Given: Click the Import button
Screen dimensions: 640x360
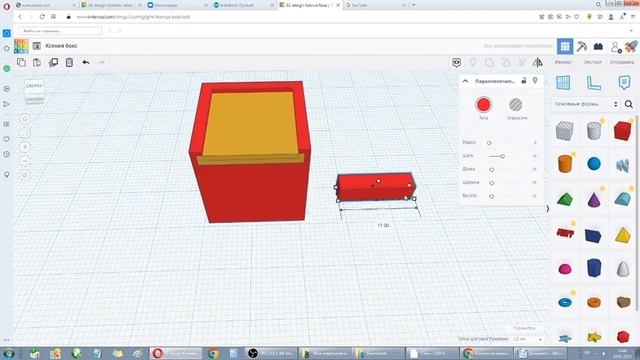Looking at the screenshot, I should (x=563, y=62).
